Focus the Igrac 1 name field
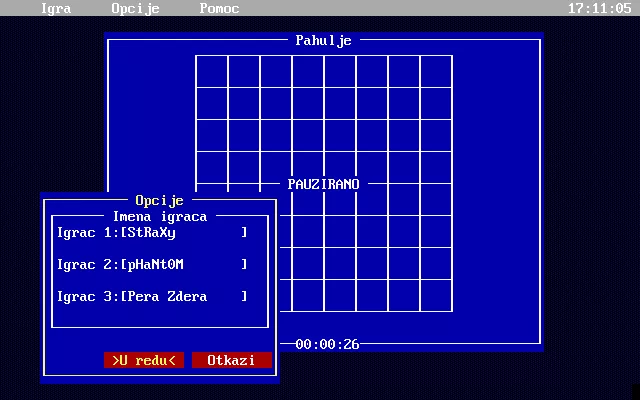 [x=184, y=232]
